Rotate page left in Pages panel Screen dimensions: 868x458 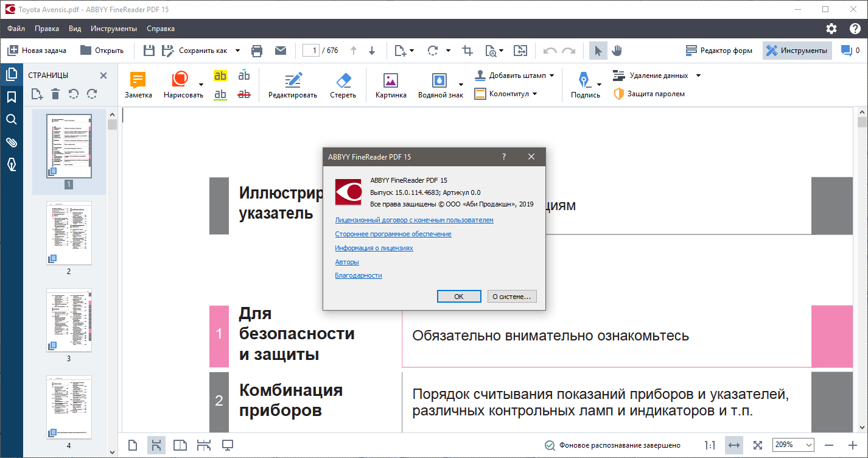74,94
